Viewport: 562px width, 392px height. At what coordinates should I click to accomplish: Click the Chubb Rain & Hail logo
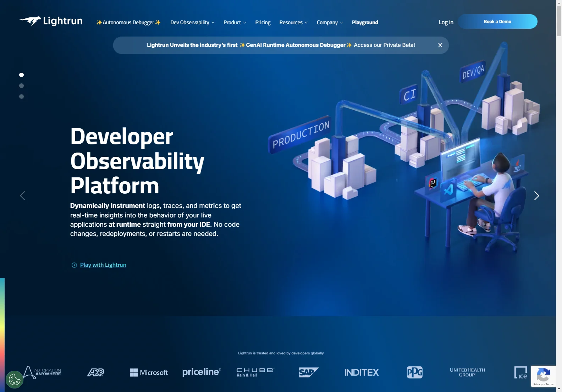[255, 372]
